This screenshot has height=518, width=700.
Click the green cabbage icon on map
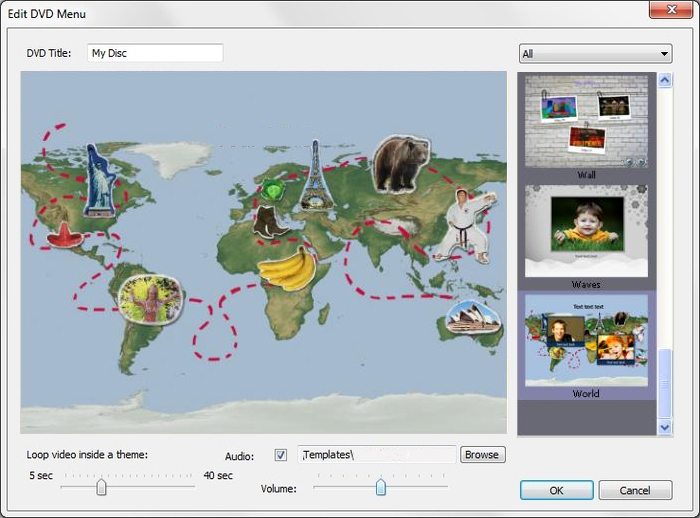(x=272, y=190)
